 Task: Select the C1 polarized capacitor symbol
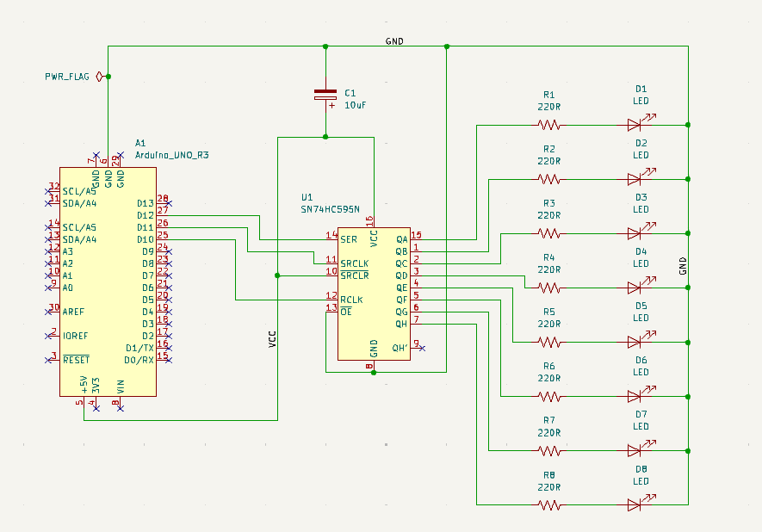coord(325,95)
